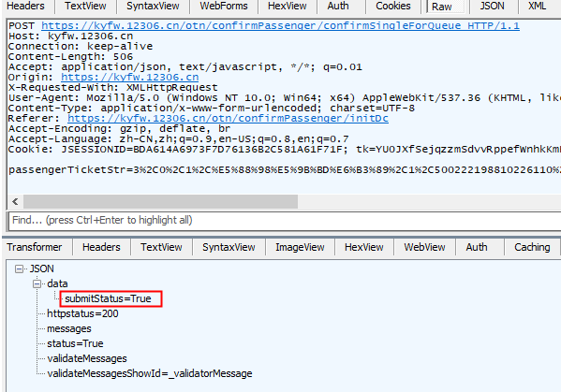Click the Connection: keep-alive line

tap(81, 47)
